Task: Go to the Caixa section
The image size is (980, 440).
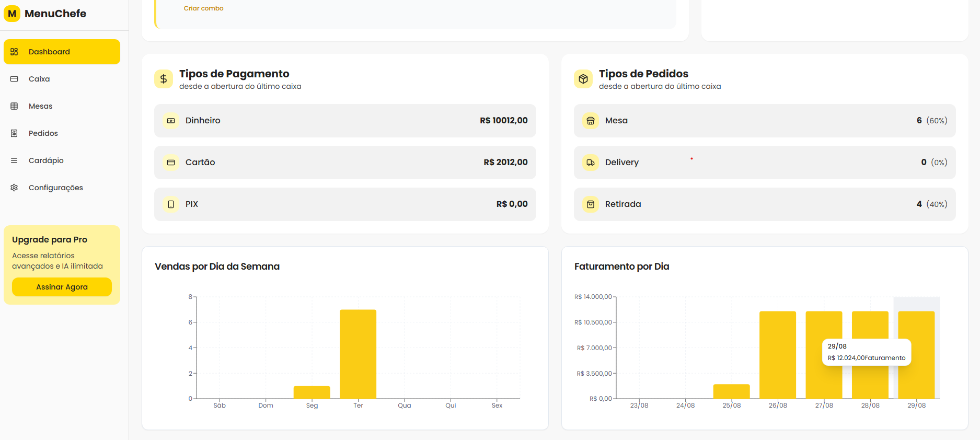Action: 39,79
